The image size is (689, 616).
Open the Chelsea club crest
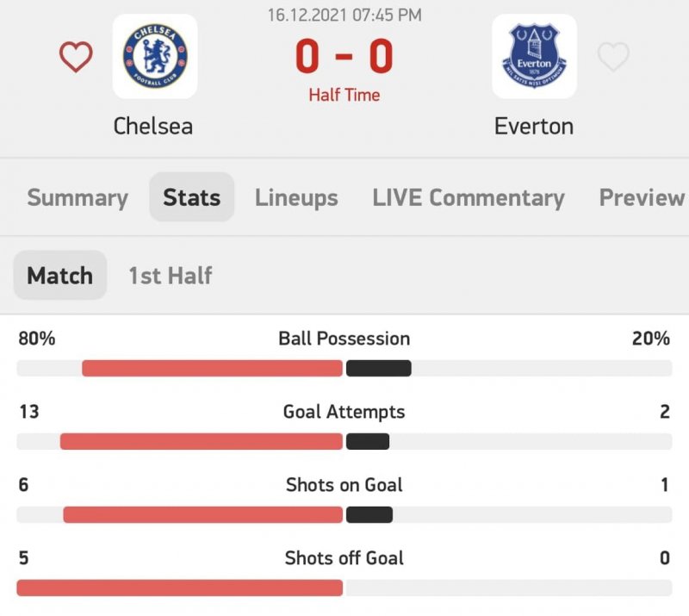tap(155, 57)
